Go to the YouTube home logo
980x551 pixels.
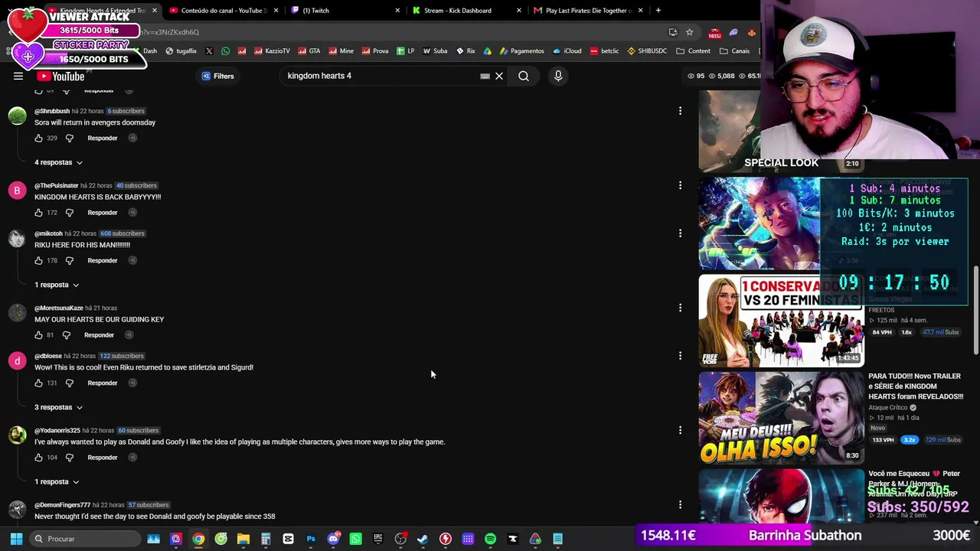60,76
